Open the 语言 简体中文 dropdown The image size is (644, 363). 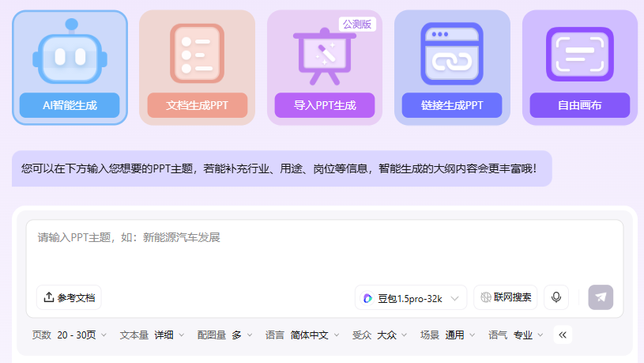303,335
